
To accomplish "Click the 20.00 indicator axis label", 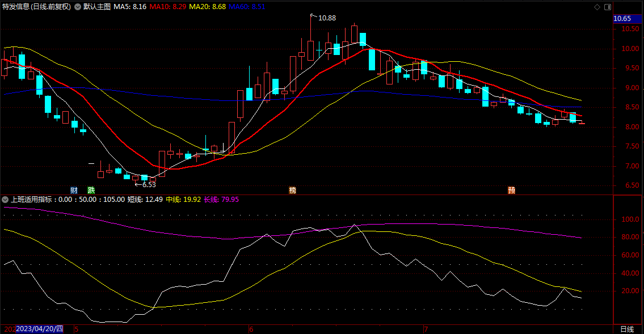I will pyautogui.click(x=630, y=291).
